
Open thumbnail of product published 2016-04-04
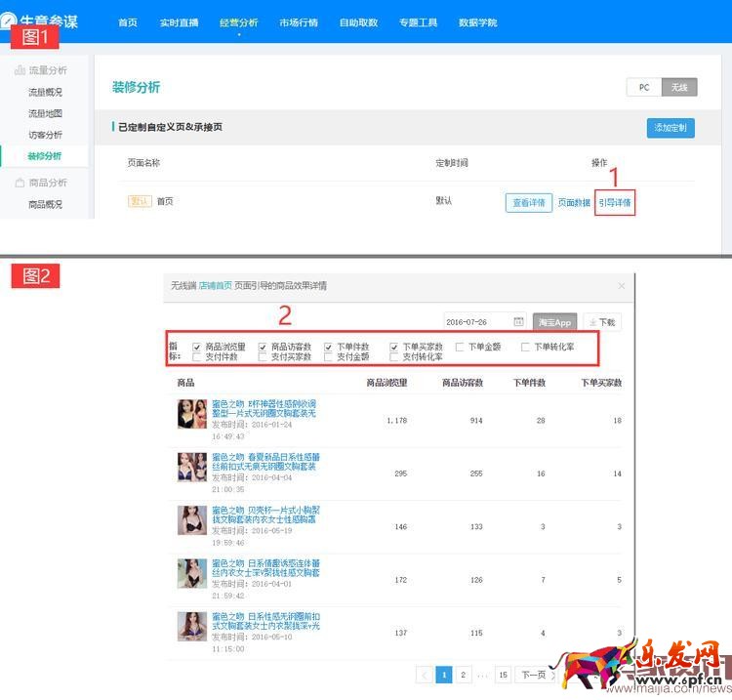192,467
